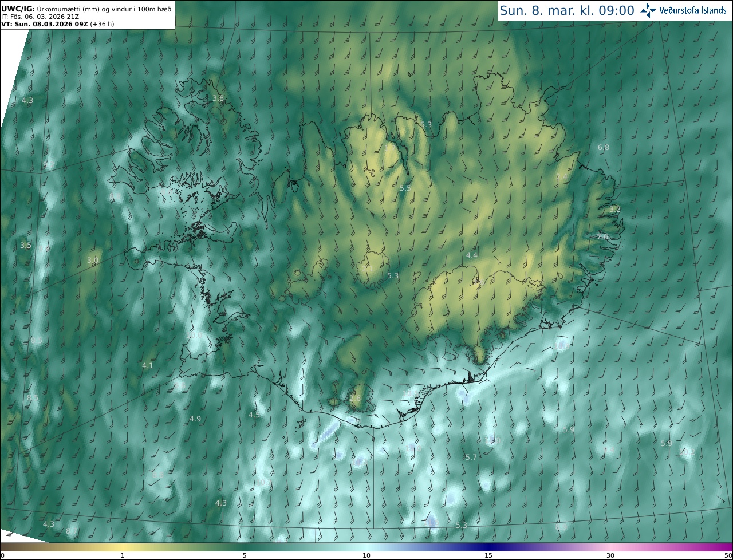Screen dimensions: 733x560
Task: Click the 2.4 precipitation value
Action: point(562,177)
